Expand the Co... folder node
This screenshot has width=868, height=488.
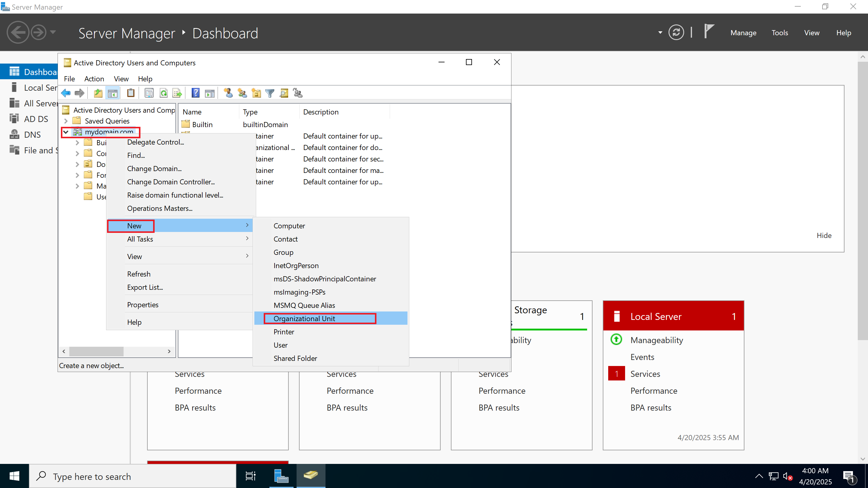click(x=77, y=154)
